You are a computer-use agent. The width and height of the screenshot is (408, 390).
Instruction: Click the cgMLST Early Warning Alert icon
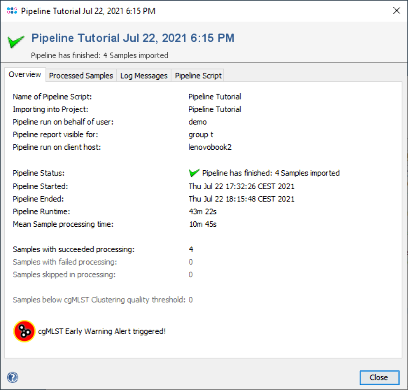click(x=24, y=331)
